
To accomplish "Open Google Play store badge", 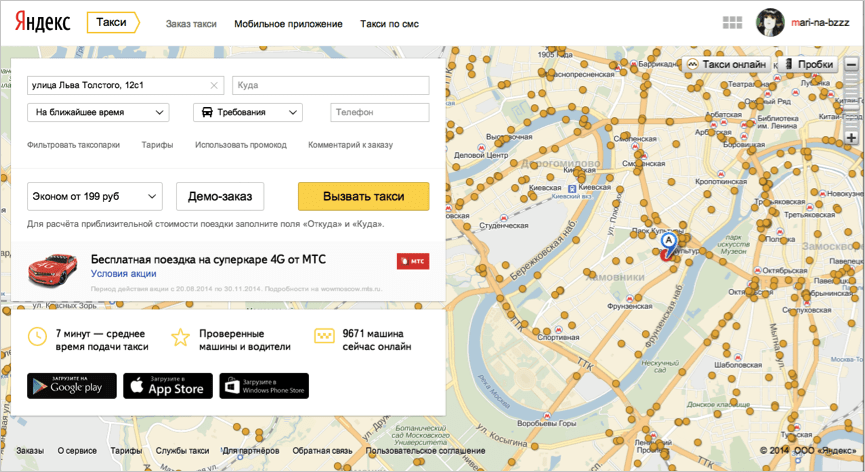I will click(72, 386).
